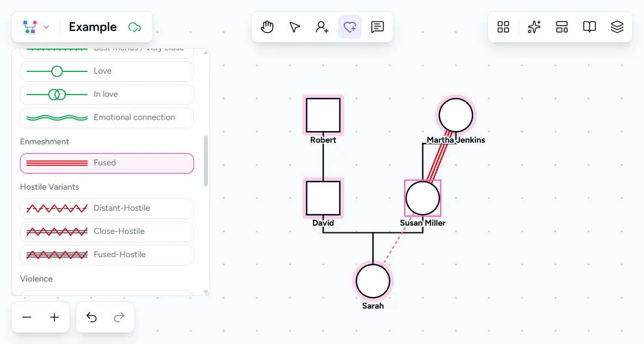Select the Distant-Hostile relationship type

click(x=107, y=209)
